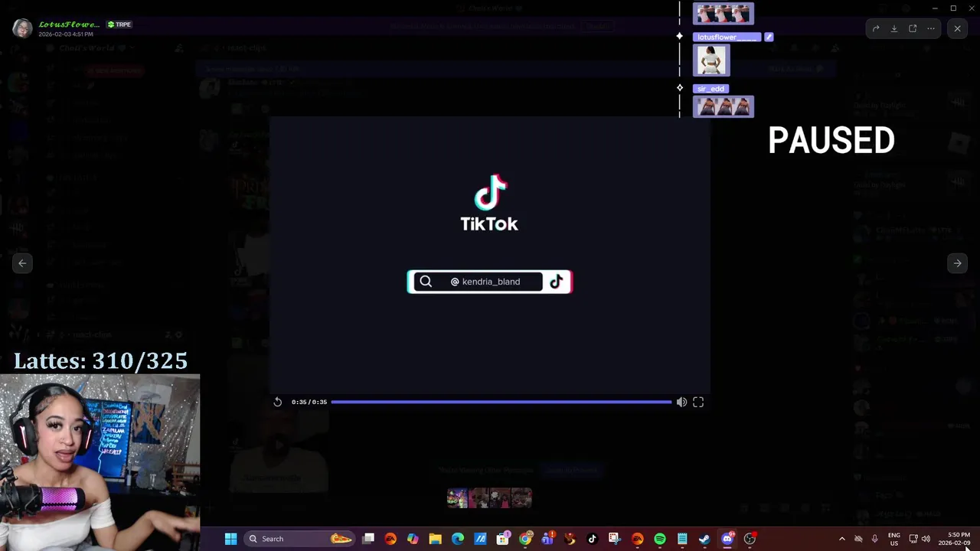Open Microsoft Store from the taskbar

[x=503, y=539]
